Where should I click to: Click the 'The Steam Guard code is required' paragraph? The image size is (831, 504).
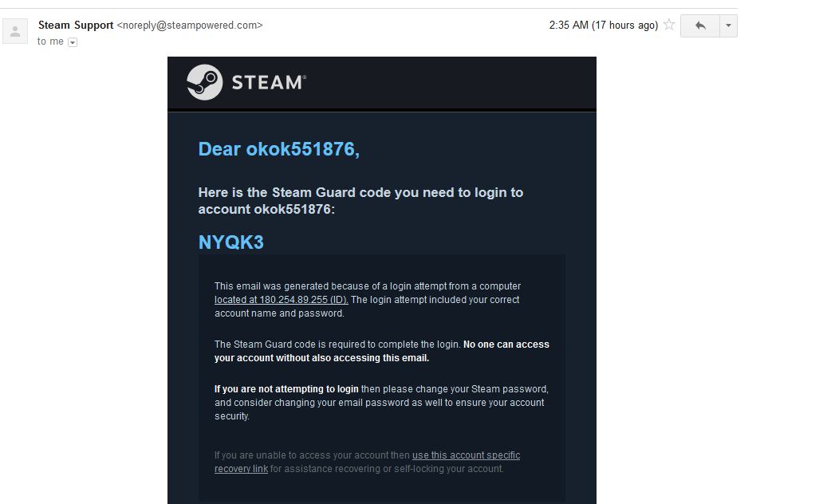point(381,351)
